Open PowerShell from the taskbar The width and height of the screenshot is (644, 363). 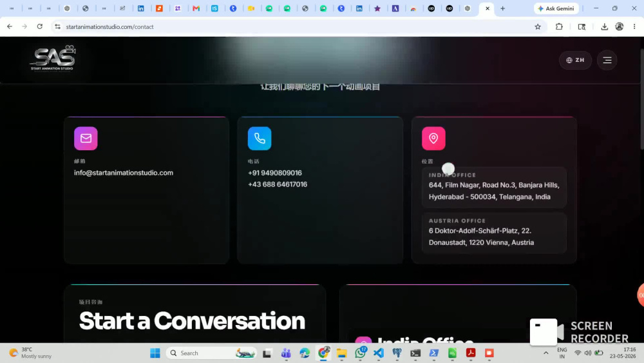433,353
